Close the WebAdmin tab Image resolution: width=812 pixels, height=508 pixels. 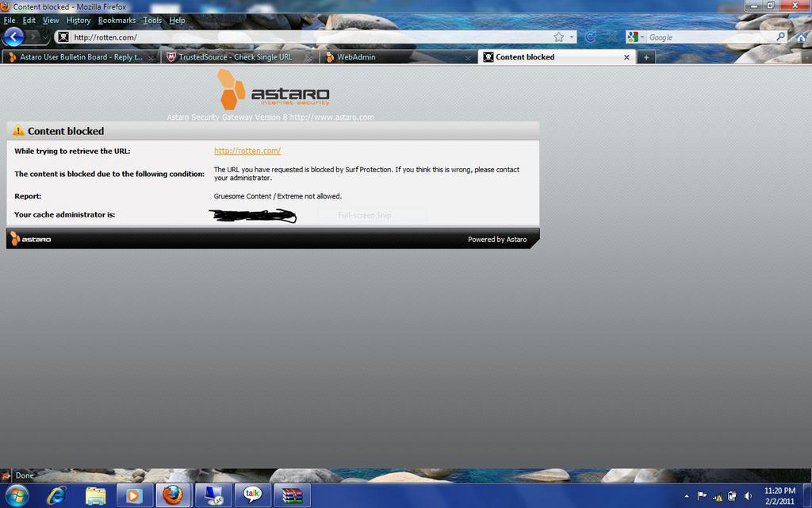[x=468, y=58]
